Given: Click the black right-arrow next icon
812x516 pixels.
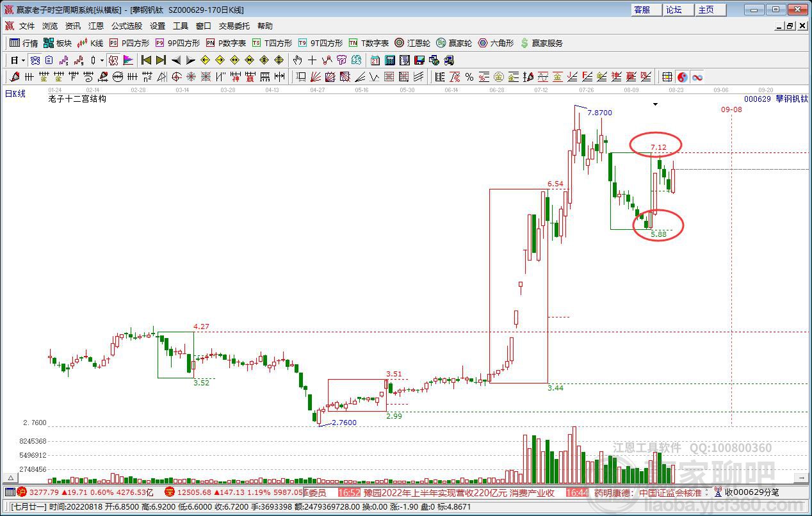Looking at the screenshot, I should [191, 60].
